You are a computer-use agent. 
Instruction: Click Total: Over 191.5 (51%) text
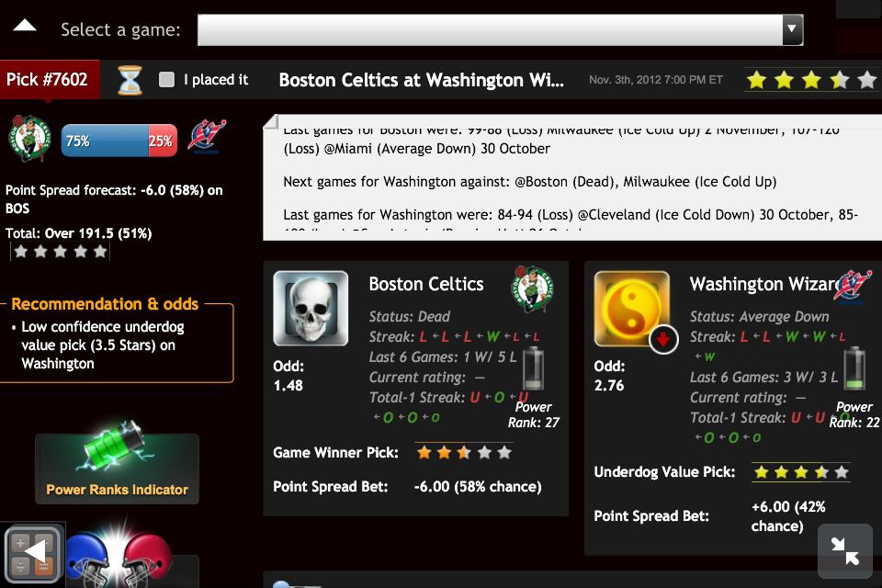pyautogui.click(x=79, y=233)
